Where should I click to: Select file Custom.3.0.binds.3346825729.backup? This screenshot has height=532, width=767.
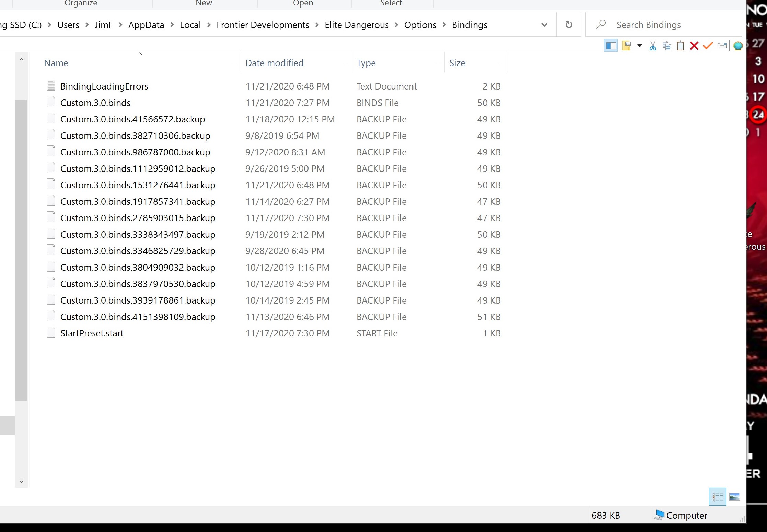[x=138, y=251]
